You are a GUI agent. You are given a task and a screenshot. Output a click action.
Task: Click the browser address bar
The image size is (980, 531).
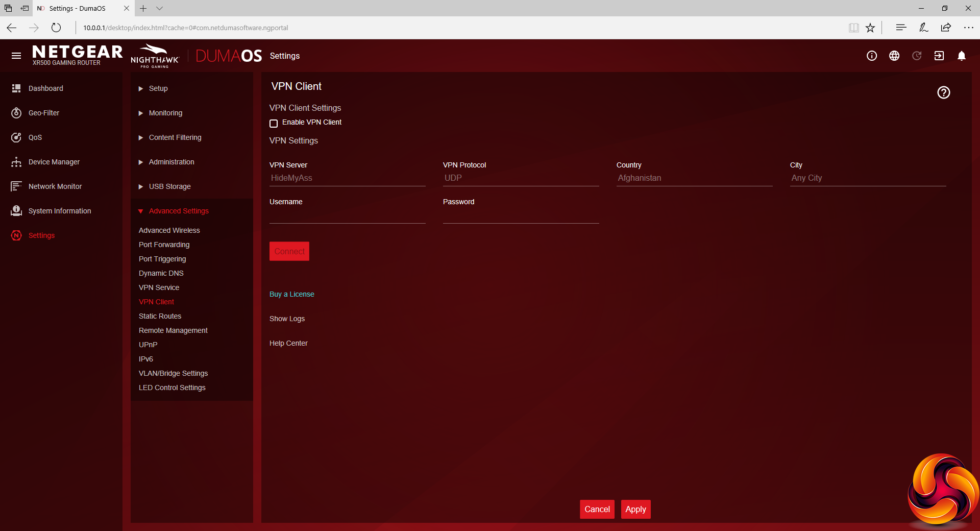(x=459, y=28)
